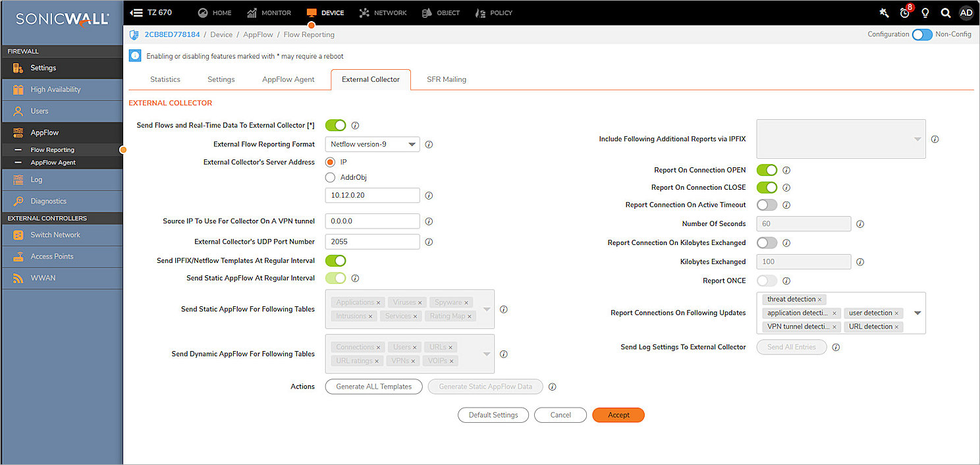Navigate to the NETWORK section

[383, 13]
